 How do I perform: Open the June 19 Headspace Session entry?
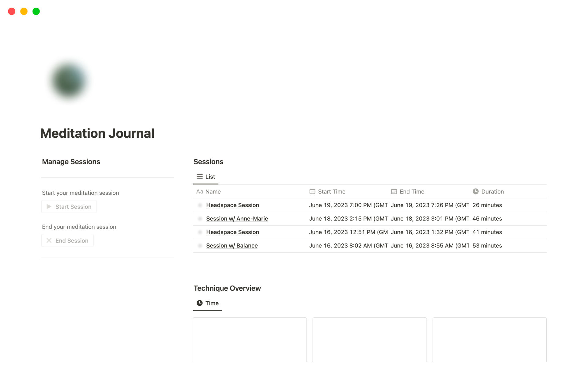tap(232, 205)
